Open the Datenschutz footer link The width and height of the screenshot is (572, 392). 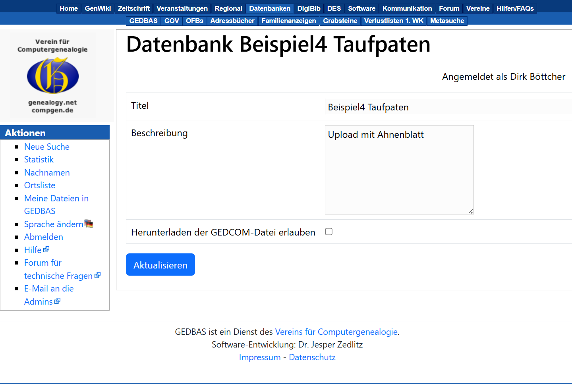point(312,357)
